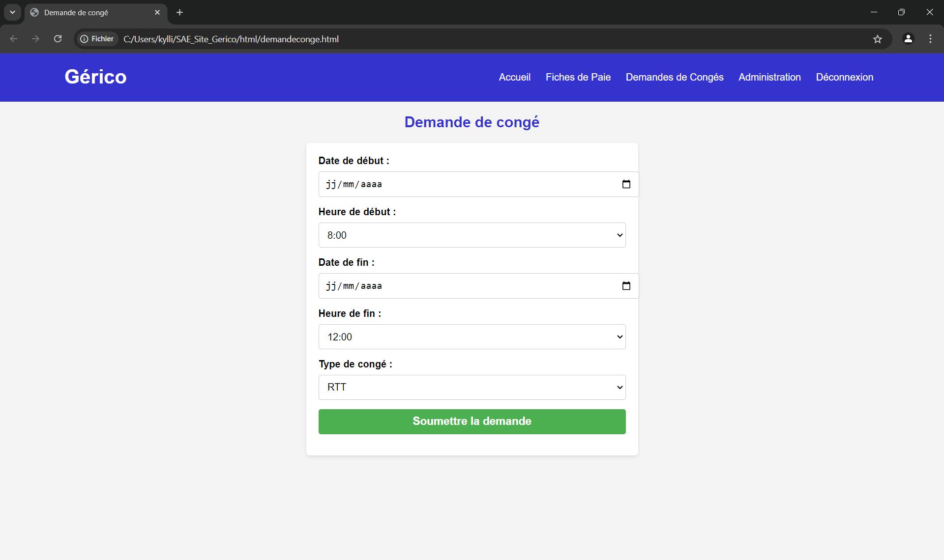Expand the Type de congé dropdown
The image size is (944, 560).
[472, 387]
